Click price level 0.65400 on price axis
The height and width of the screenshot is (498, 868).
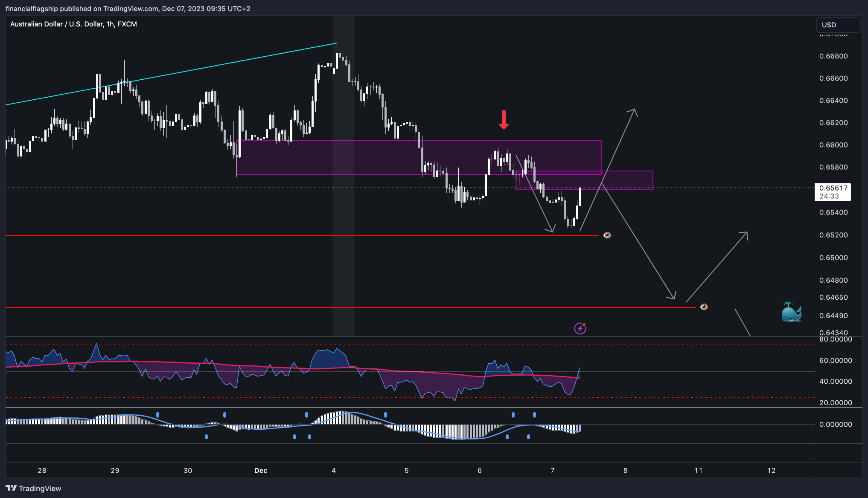pos(833,212)
